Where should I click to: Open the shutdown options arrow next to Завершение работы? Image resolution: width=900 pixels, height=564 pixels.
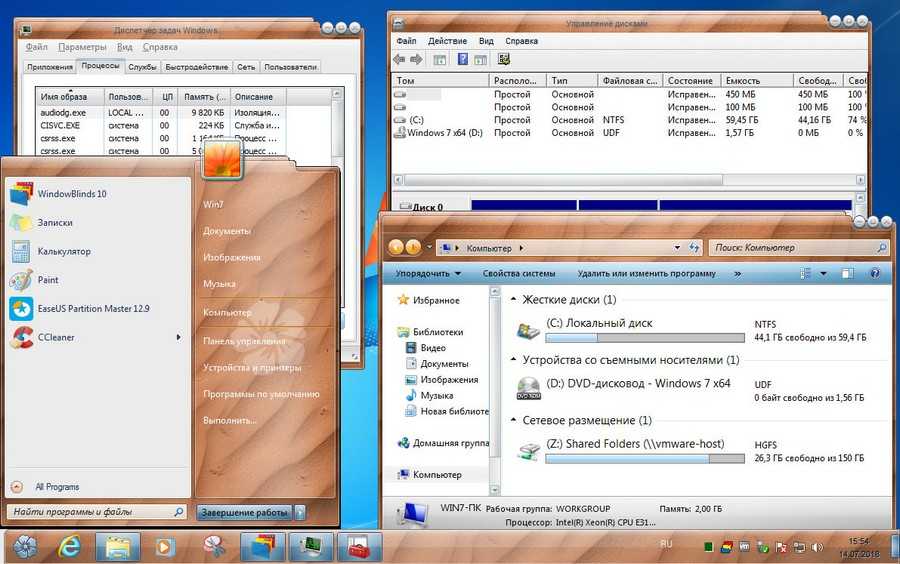click(x=301, y=513)
